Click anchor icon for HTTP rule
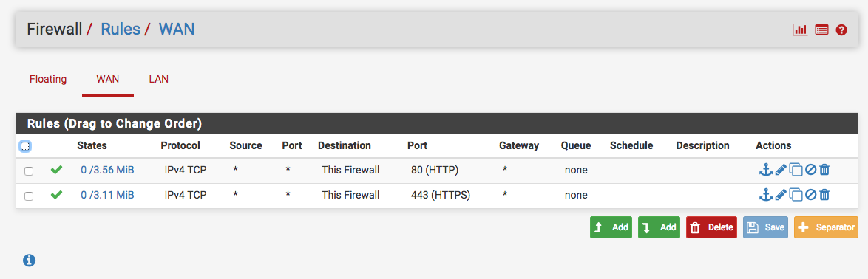Image resolution: width=868 pixels, height=279 pixels. (765, 170)
